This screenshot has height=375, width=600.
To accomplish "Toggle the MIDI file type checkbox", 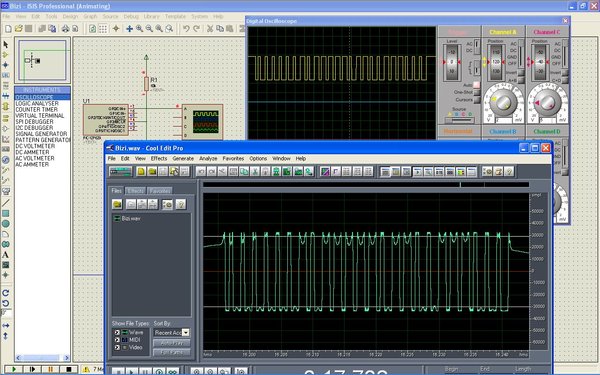I will [117, 340].
